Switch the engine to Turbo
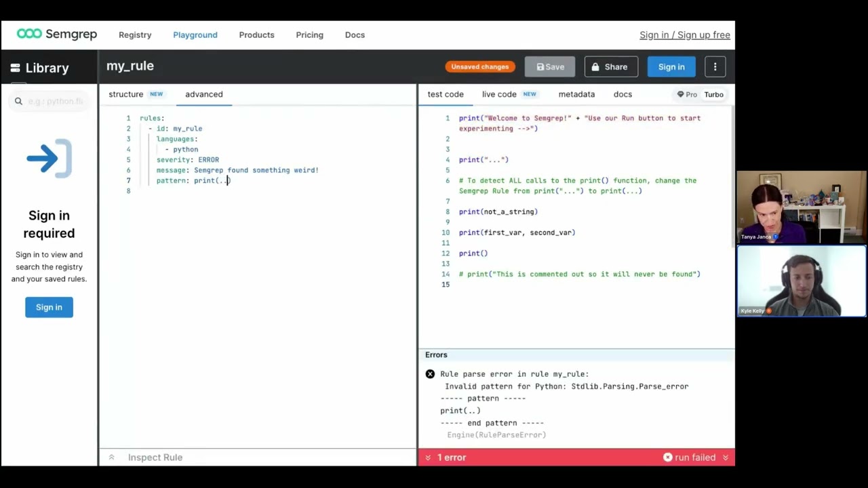 point(713,94)
